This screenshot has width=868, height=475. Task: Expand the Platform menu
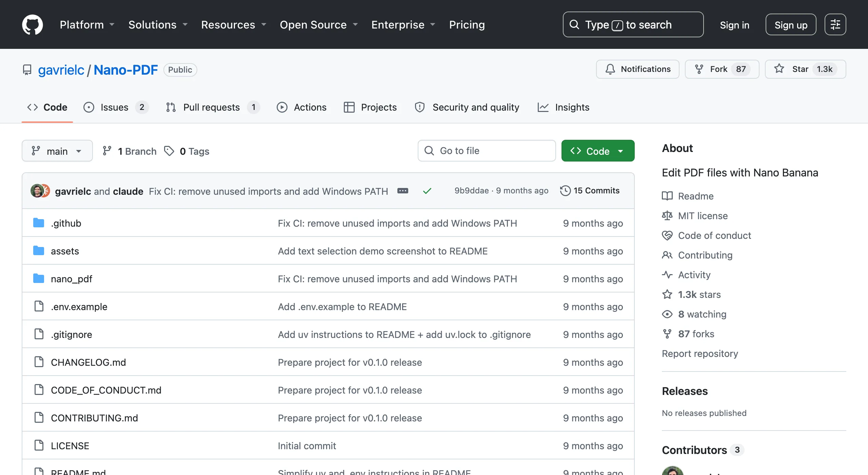(87, 25)
